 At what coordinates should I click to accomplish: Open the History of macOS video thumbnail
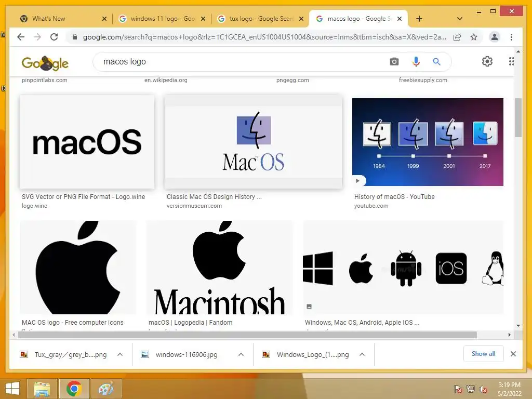click(428, 142)
